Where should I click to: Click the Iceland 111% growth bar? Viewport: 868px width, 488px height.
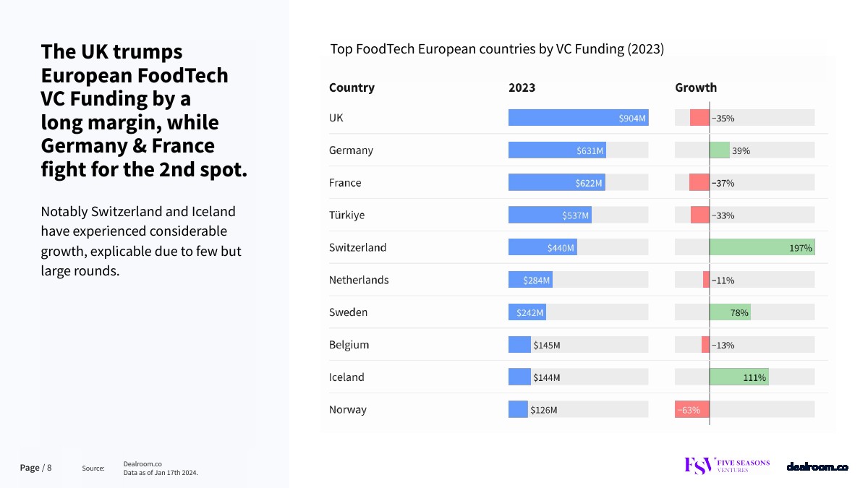(739, 377)
